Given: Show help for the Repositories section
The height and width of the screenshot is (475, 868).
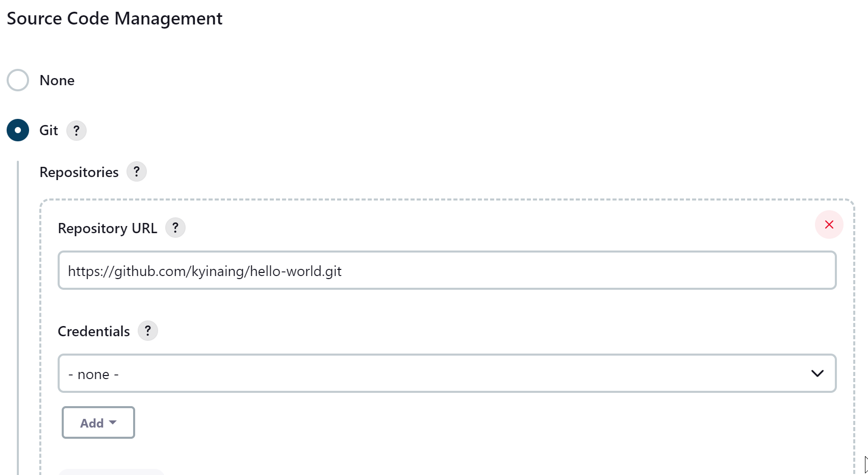Looking at the screenshot, I should [136, 171].
